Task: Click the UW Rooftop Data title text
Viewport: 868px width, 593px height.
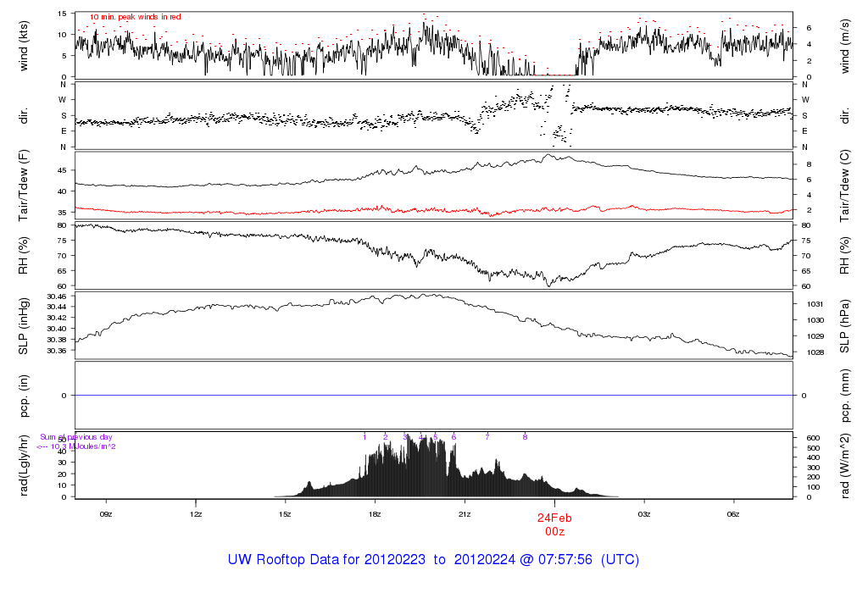Action: (x=433, y=560)
